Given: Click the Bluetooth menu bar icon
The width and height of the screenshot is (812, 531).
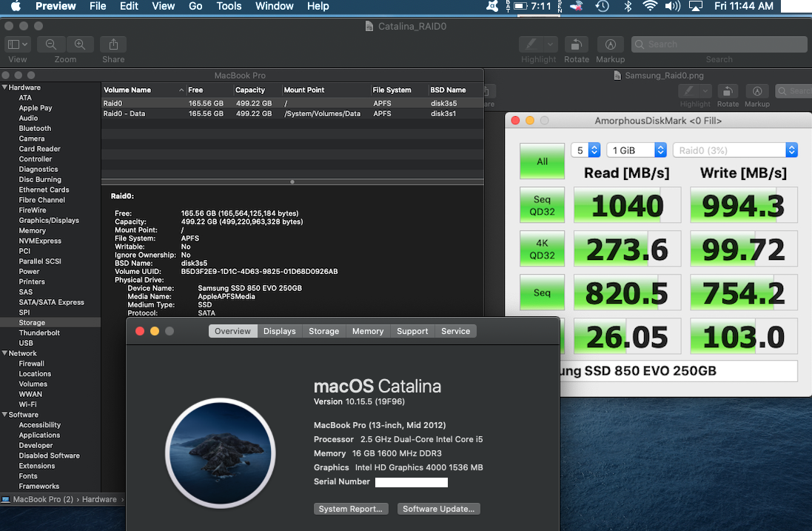Looking at the screenshot, I should [x=628, y=6].
